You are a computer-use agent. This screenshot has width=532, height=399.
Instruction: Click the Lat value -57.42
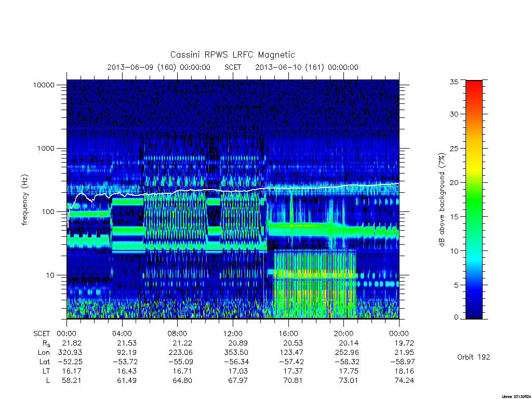[291, 362]
